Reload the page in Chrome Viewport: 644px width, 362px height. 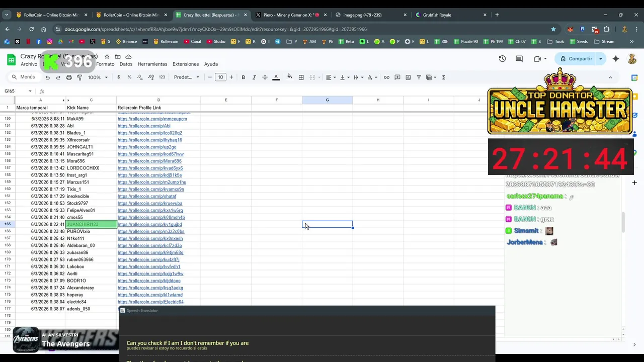(31, 29)
